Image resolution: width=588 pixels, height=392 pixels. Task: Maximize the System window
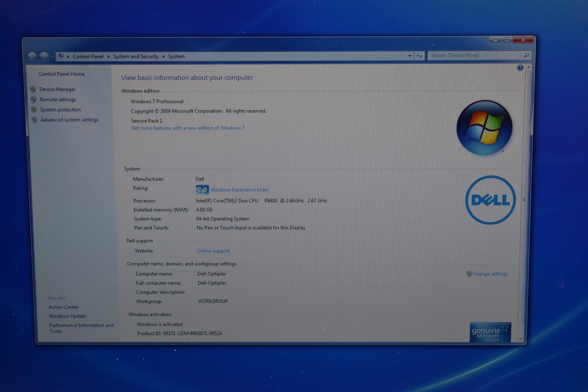pos(507,40)
